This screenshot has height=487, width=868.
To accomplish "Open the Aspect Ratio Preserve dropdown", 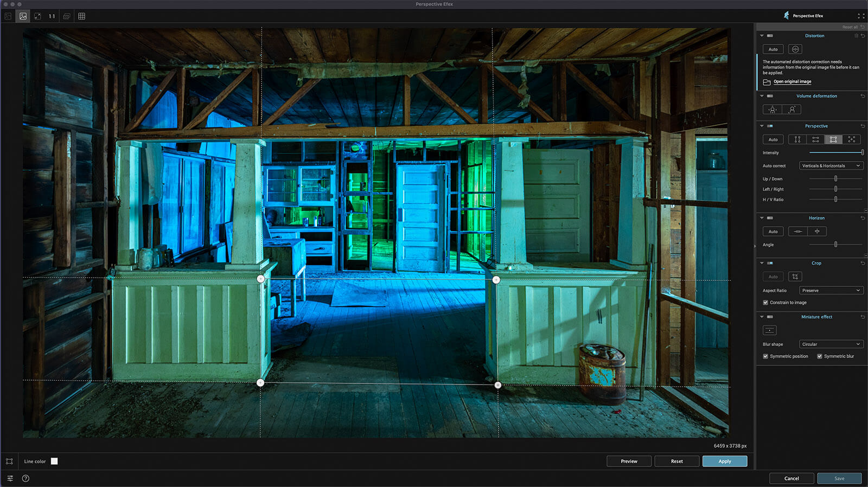I will coord(831,291).
